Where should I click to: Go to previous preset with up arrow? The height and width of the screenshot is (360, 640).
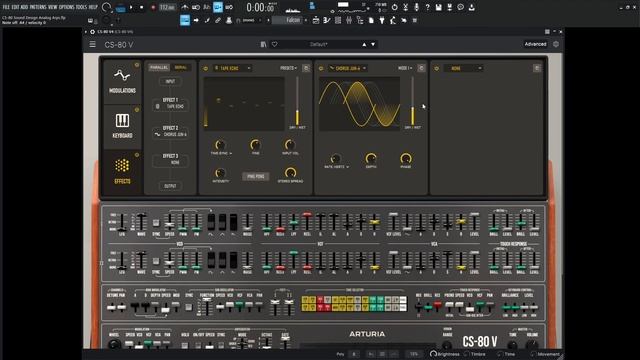pos(364,44)
